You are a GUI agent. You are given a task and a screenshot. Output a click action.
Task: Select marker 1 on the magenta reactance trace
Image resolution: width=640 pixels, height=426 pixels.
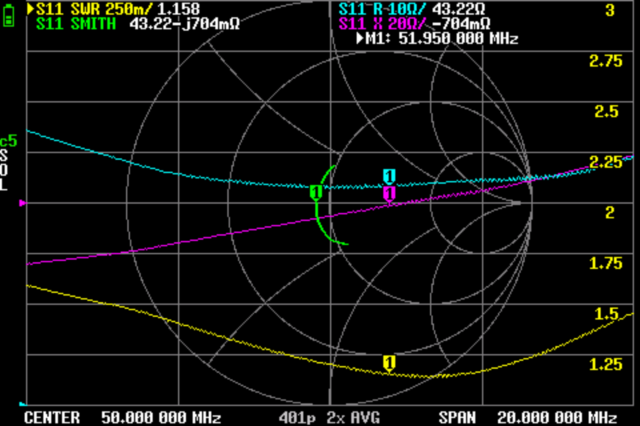(x=389, y=193)
